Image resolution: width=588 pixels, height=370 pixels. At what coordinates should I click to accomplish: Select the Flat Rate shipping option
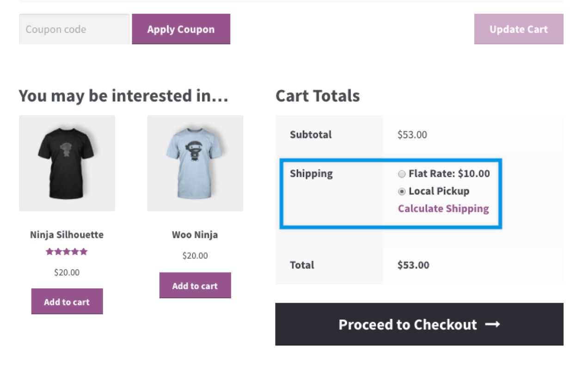401,174
